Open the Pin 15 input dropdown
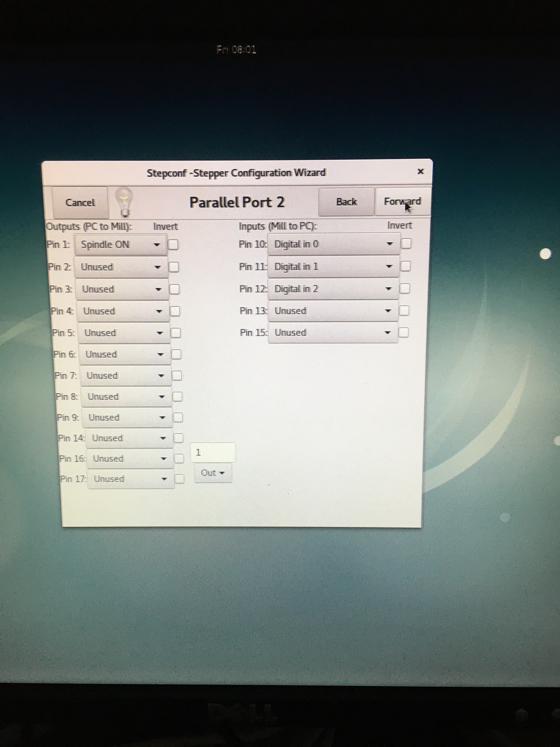The height and width of the screenshot is (747, 560). [x=333, y=333]
